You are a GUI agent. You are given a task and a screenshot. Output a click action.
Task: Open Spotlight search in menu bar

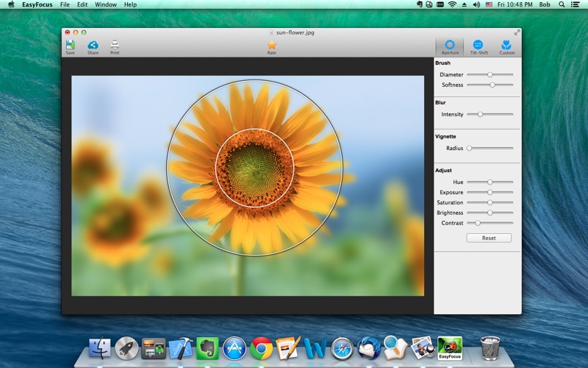click(562, 4)
